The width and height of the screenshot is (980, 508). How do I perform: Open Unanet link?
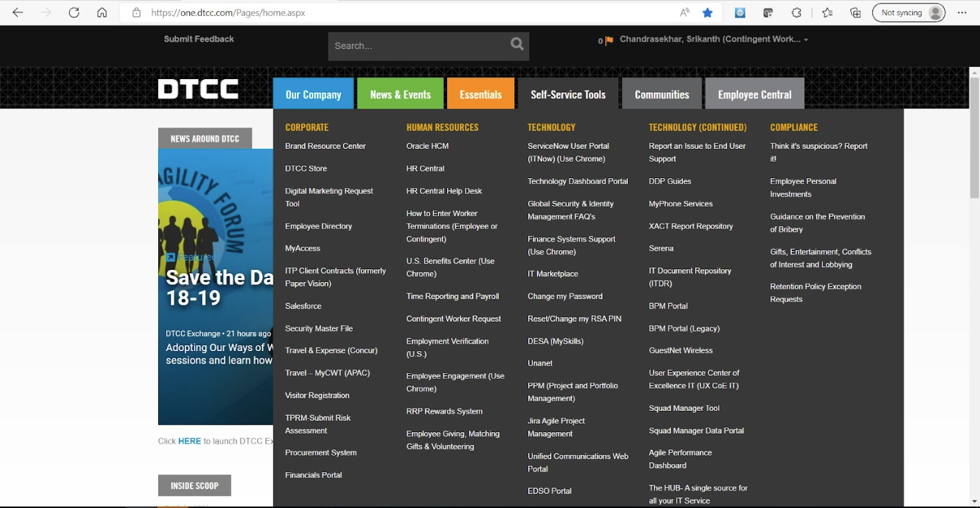(x=540, y=364)
